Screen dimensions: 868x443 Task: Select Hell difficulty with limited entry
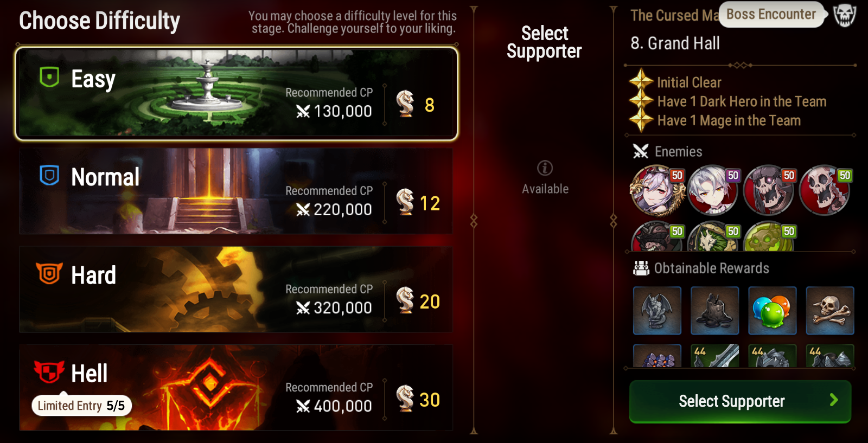[x=236, y=387]
